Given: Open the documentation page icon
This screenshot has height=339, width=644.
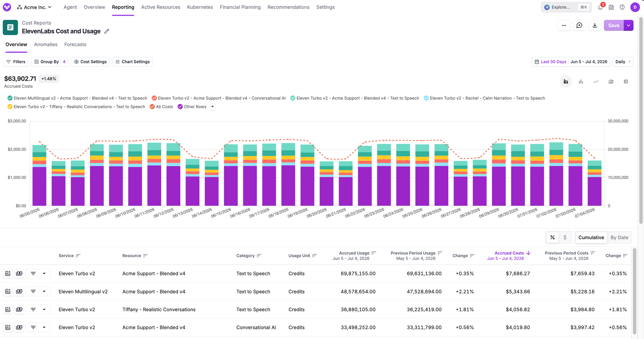Looking at the screenshot, I should pyautogui.click(x=611, y=7).
